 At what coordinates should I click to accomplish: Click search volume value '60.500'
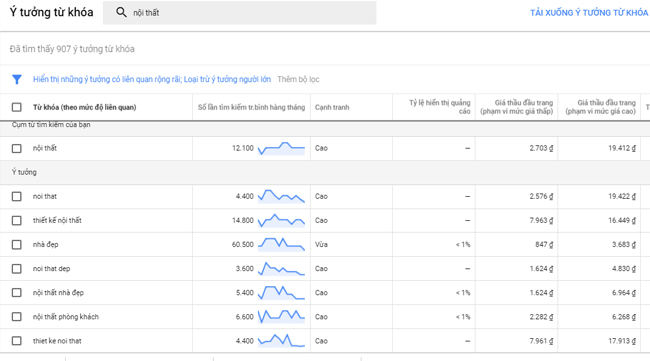[x=243, y=245]
